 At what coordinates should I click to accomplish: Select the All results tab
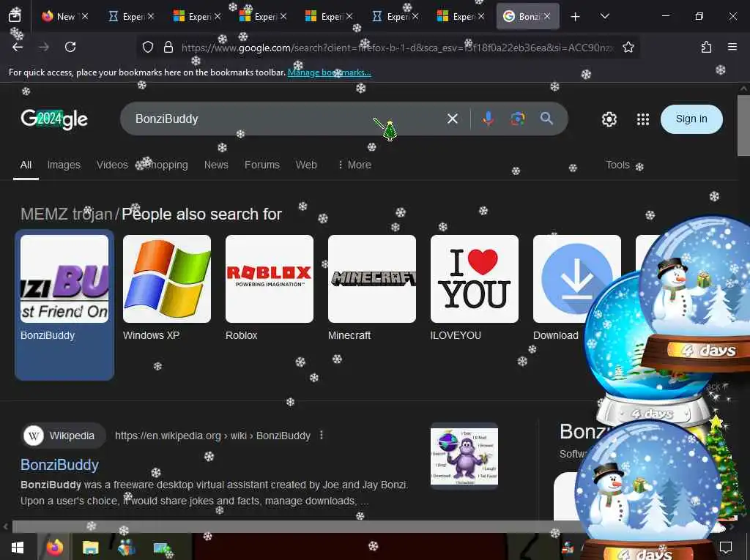point(26,165)
